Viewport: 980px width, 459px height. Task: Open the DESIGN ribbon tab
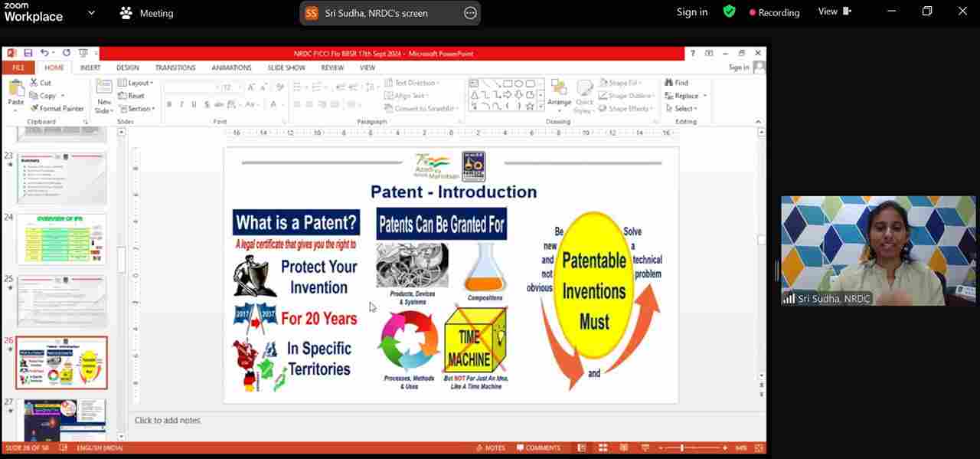coord(128,67)
